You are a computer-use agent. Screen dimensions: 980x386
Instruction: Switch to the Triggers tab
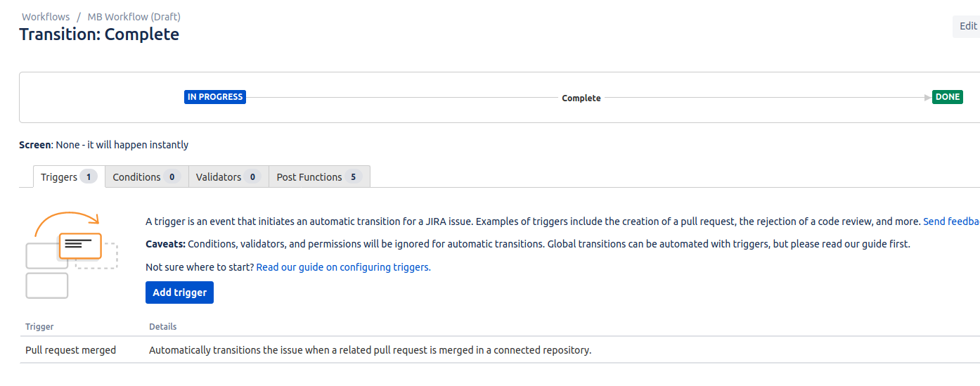69,176
